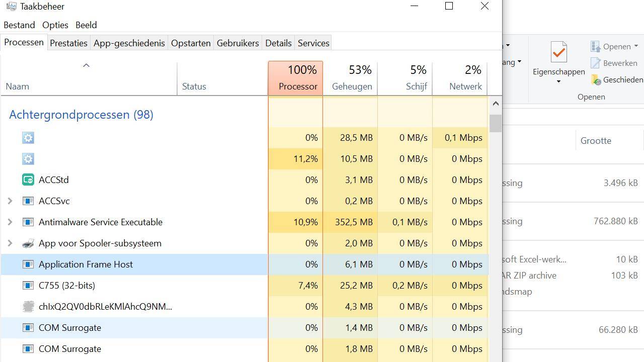Click the COM Surrogate process icon
Screen dimensions: 644x362
click(x=28, y=327)
